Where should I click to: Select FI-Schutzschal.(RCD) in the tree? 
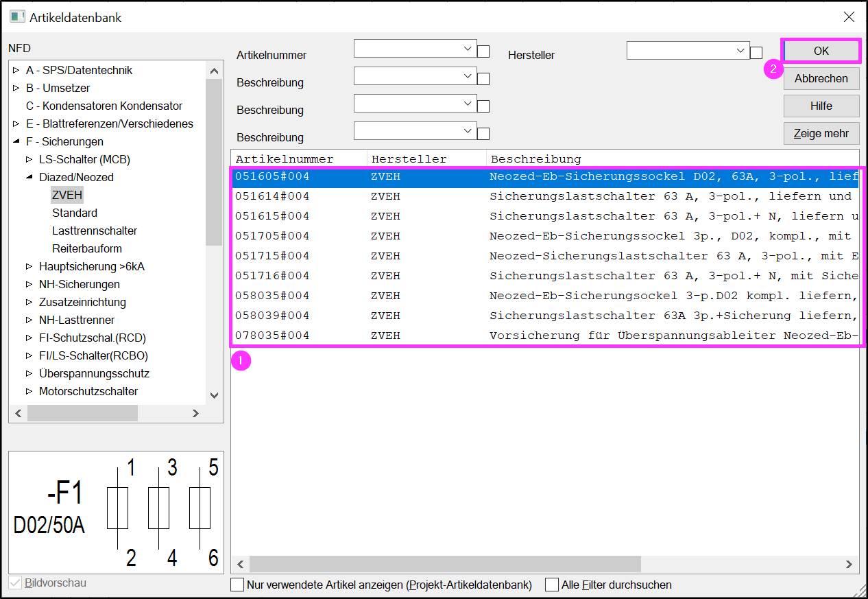pos(93,338)
